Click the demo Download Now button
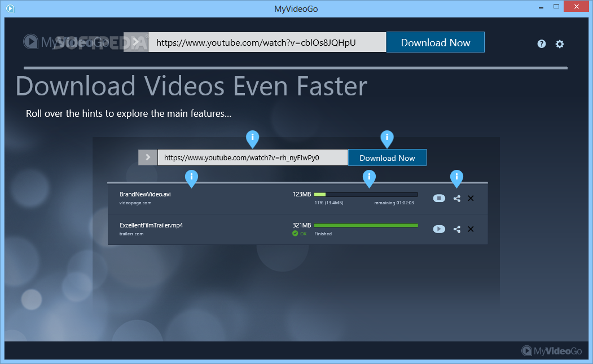This screenshot has width=593, height=364. coord(387,157)
